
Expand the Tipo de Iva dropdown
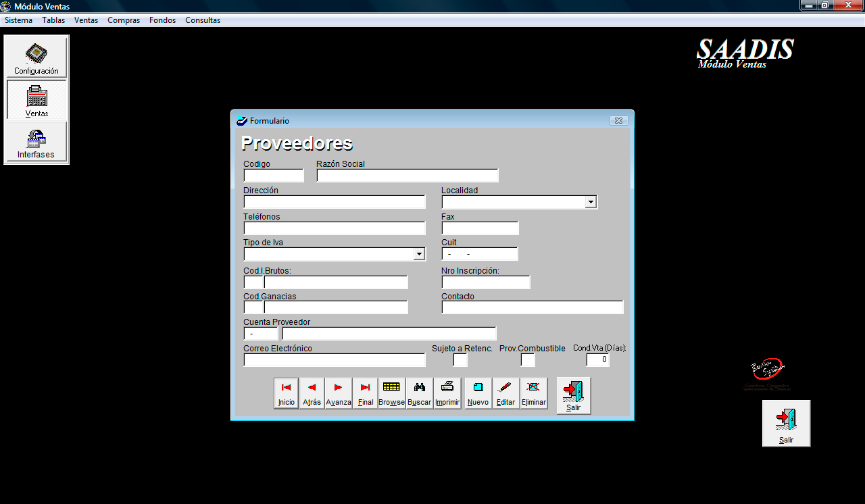coord(419,254)
